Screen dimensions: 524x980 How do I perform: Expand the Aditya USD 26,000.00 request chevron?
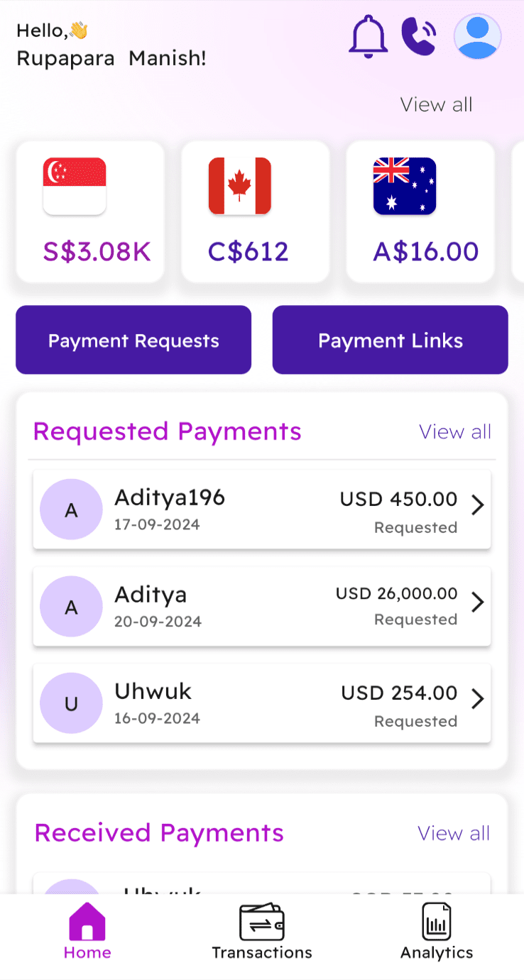coord(478,602)
